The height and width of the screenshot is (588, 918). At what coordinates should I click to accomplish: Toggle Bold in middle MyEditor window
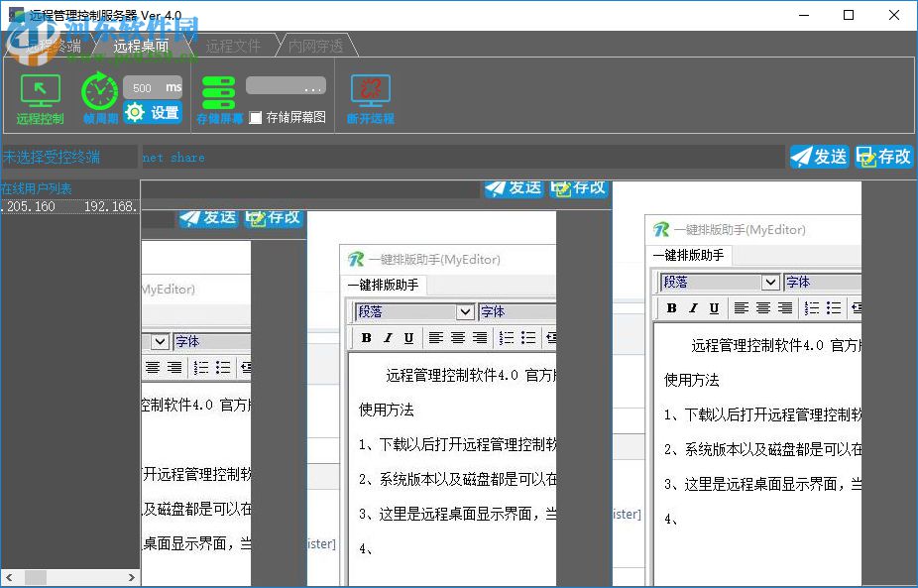(367, 338)
